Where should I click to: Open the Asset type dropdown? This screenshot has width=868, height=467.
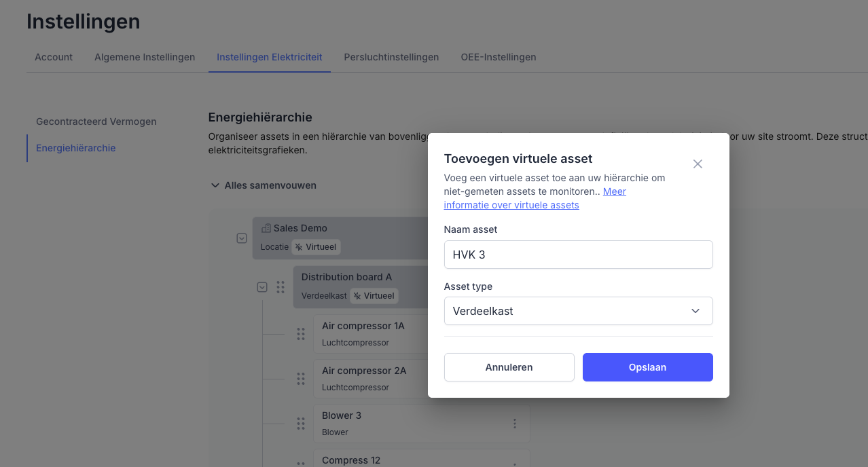(x=578, y=311)
